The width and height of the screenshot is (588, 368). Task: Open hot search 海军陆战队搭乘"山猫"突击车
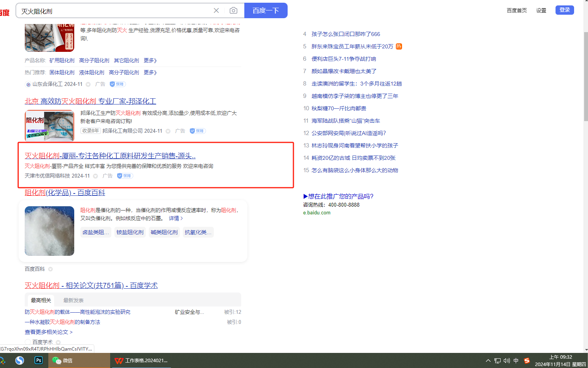point(346,121)
